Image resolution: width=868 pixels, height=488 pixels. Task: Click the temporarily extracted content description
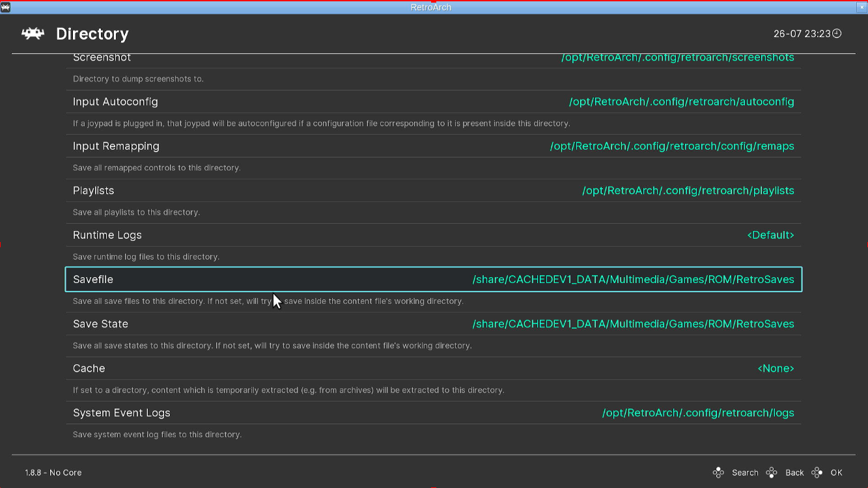tap(288, 390)
